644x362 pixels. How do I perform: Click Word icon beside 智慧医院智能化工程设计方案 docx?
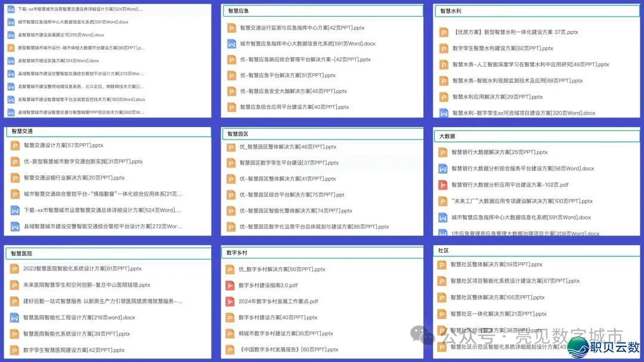[x=15, y=318]
